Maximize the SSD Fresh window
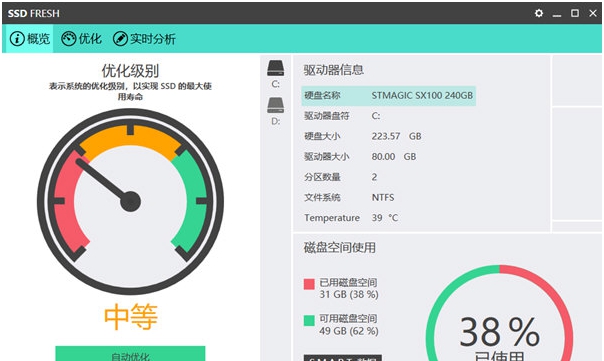The height and width of the screenshot is (361, 604). pos(575,13)
